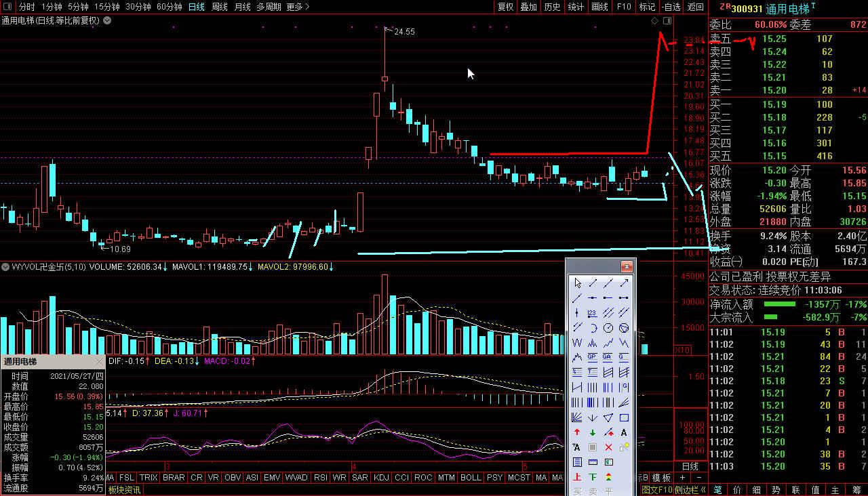Viewport: 868px width, 496px height.
Task: Expand the 更多 periods dropdown
Action: coord(298,7)
